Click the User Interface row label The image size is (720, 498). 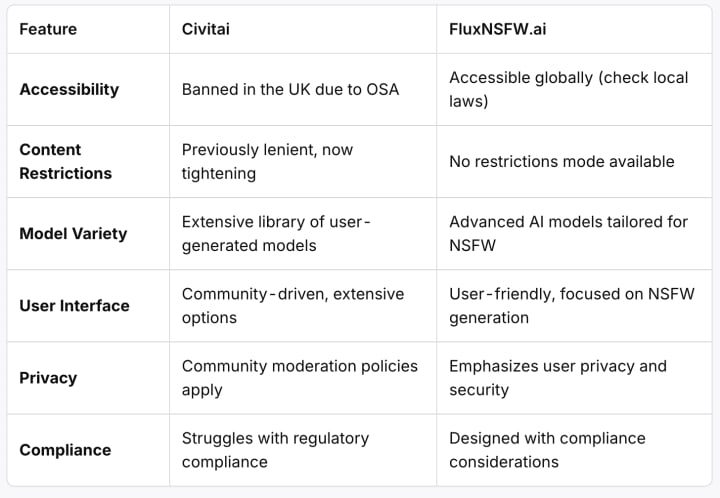click(x=74, y=305)
